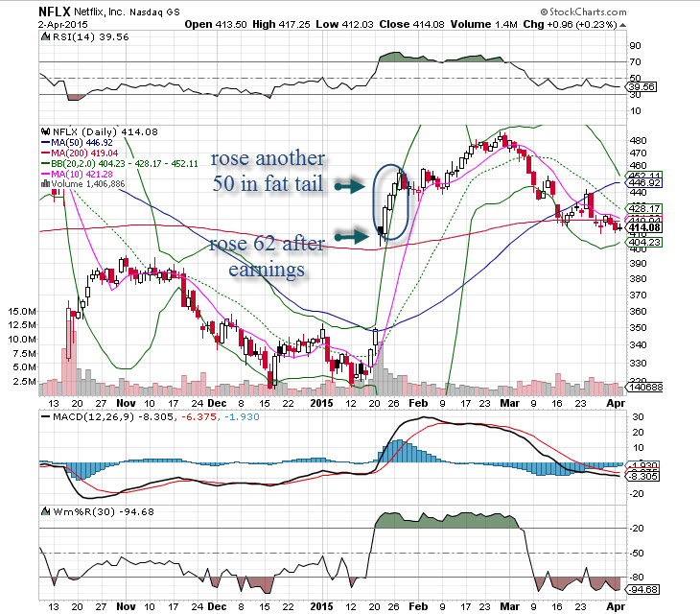Click the NFLX (Daily) legend candlestick icon

tap(44, 130)
